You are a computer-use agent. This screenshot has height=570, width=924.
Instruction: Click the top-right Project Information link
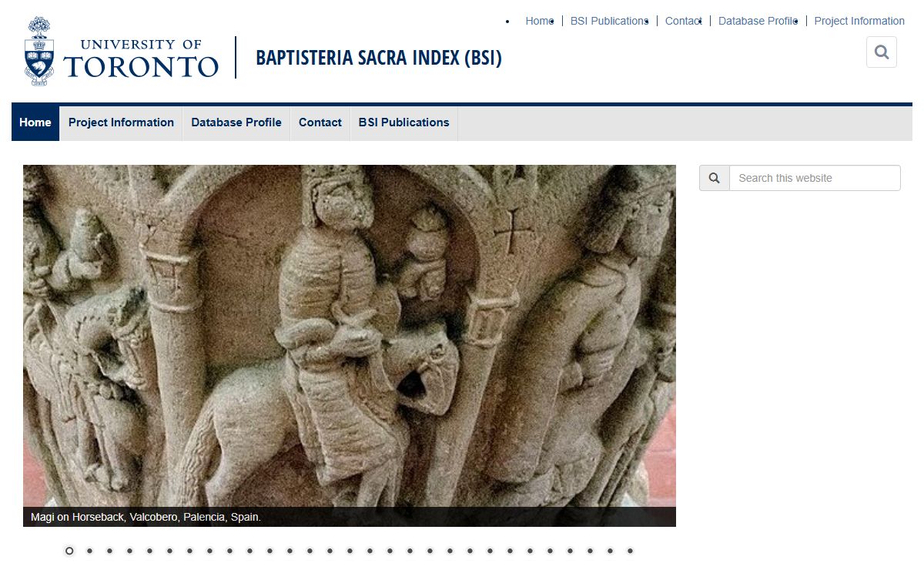point(859,21)
